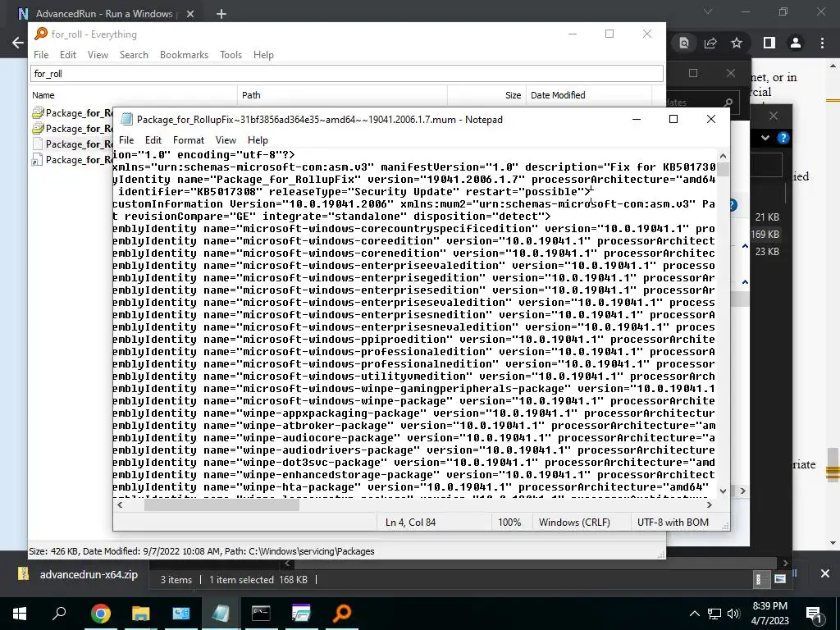Select the first Package_for_R result file icon
The image size is (840, 630).
pyautogui.click(x=38, y=112)
